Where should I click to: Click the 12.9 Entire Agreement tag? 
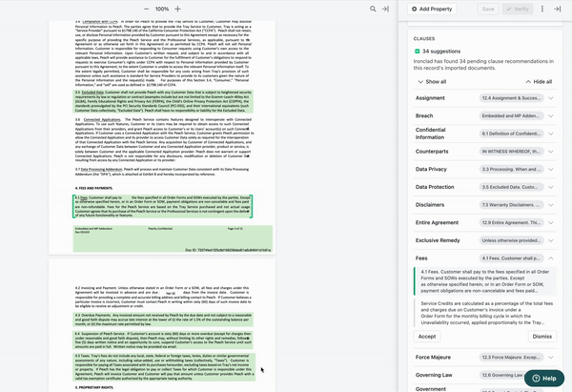coord(511,222)
